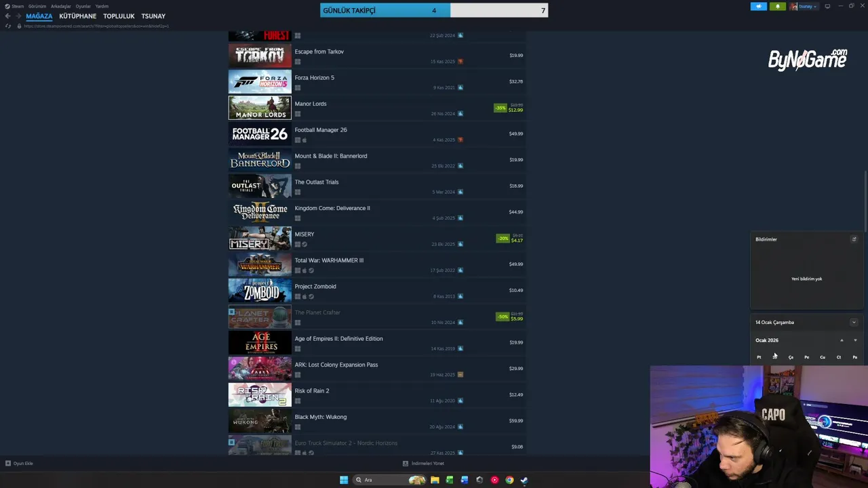Screen dimensions: 868x488
Task: Switch to Big Picture mode icon
Action: click(x=827, y=6)
